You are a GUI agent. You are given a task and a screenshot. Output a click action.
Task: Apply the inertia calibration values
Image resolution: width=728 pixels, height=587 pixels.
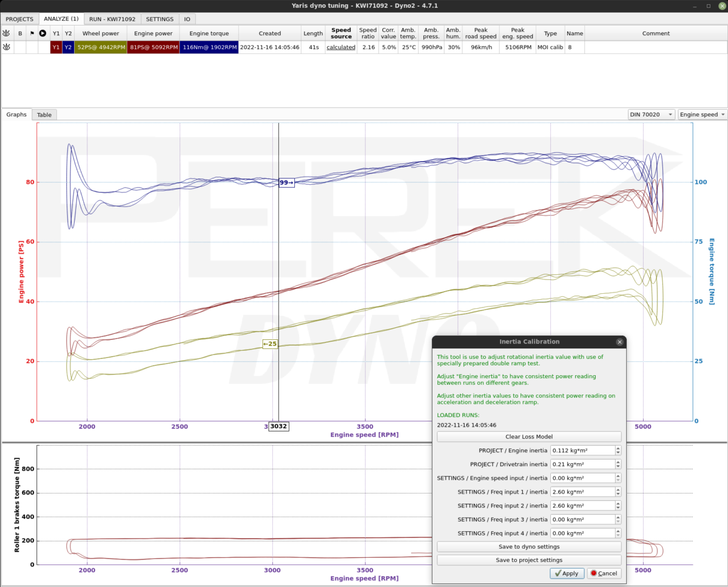[567, 573]
